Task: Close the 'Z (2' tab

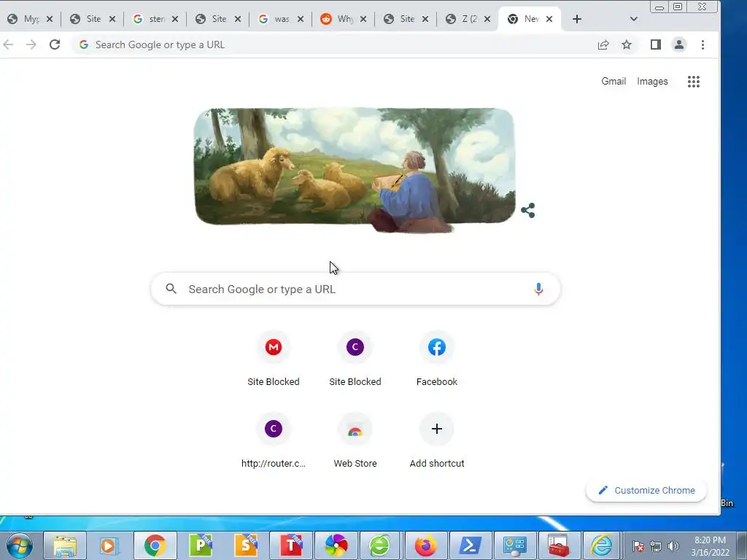Action: (487, 19)
